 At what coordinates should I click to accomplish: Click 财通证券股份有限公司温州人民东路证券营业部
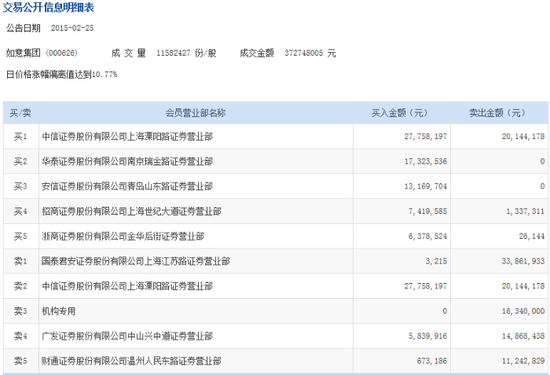(x=131, y=361)
